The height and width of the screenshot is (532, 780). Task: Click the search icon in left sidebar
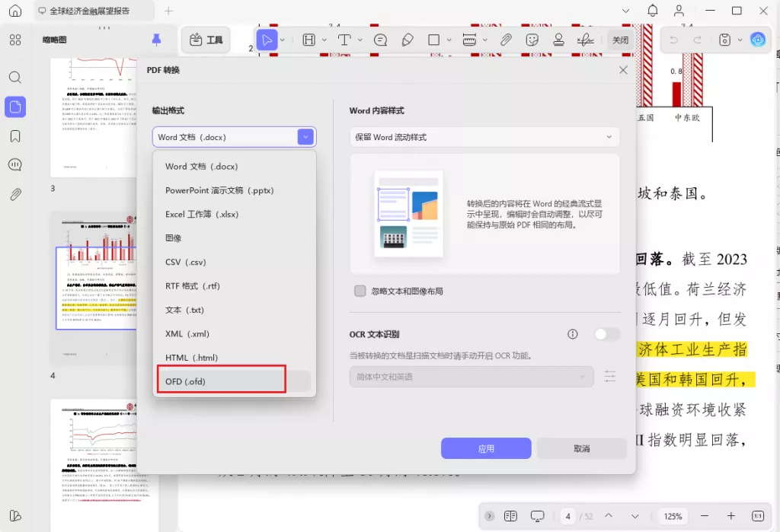(x=15, y=77)
